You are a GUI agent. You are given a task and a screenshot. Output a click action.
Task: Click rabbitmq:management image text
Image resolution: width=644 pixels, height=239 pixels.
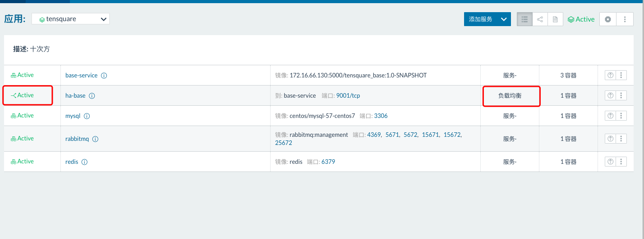click(x=319, y=135)
